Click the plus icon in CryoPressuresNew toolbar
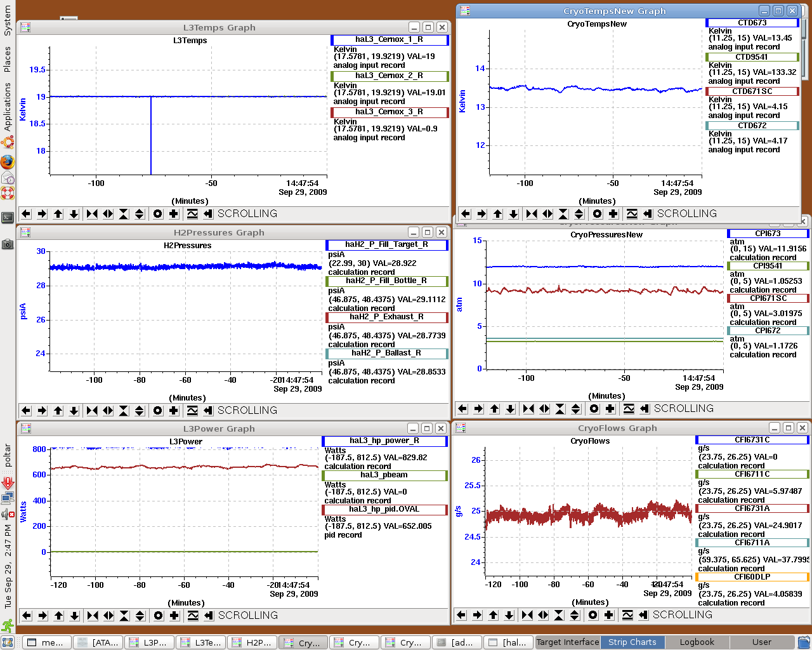The image size is (812, 650). click(610, 409)
